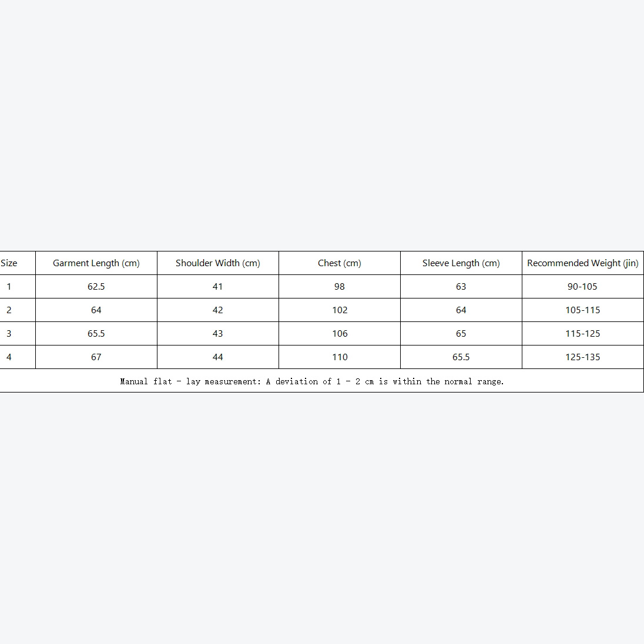Click the 90-105 recommended weight cell

583,287
